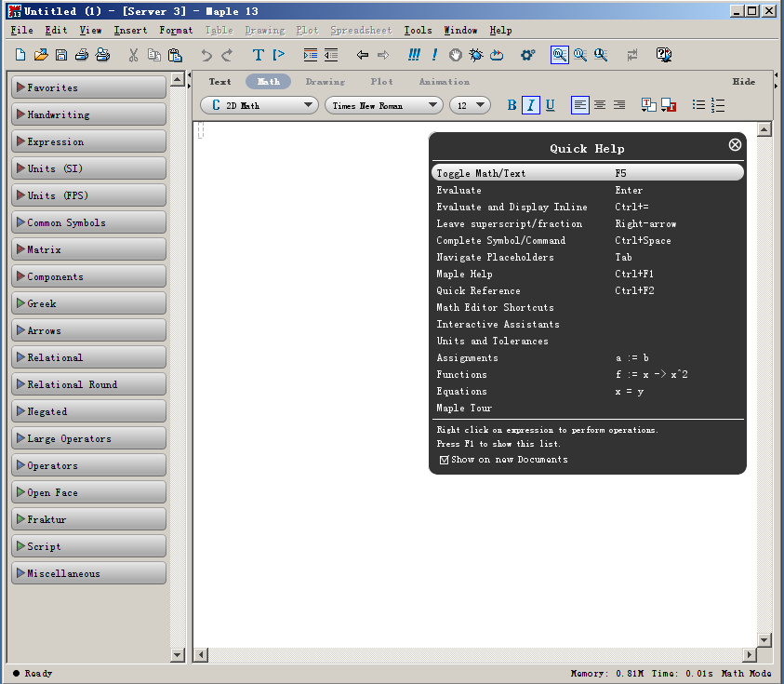Uncheck Show on new Documents checkbox

[444, 460]
